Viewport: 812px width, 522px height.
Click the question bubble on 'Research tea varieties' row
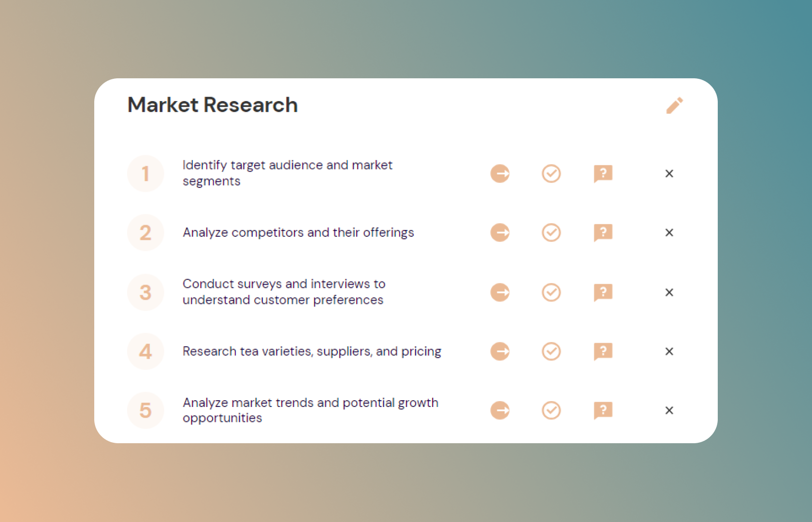(603, 351)
